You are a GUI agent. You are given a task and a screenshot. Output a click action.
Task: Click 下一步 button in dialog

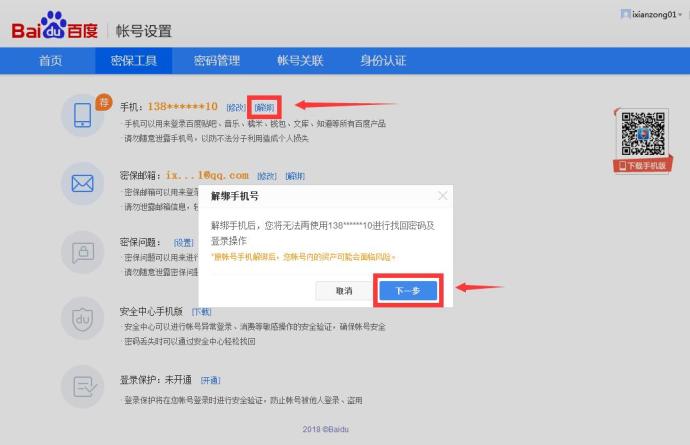point(408,291)
